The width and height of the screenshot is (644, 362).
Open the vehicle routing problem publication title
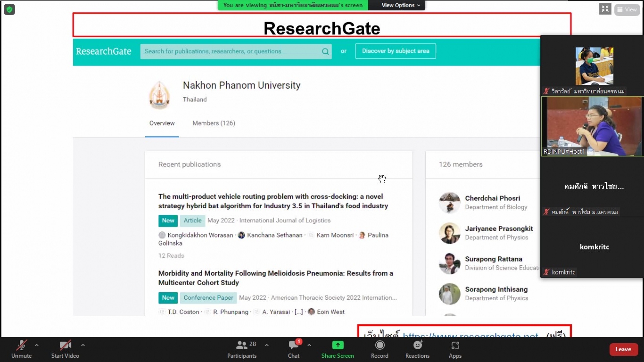273,201
